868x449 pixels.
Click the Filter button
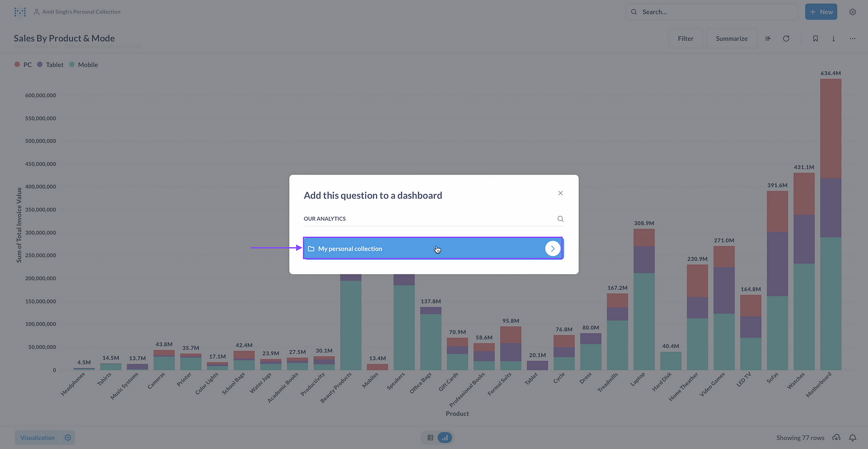[685, 39]
